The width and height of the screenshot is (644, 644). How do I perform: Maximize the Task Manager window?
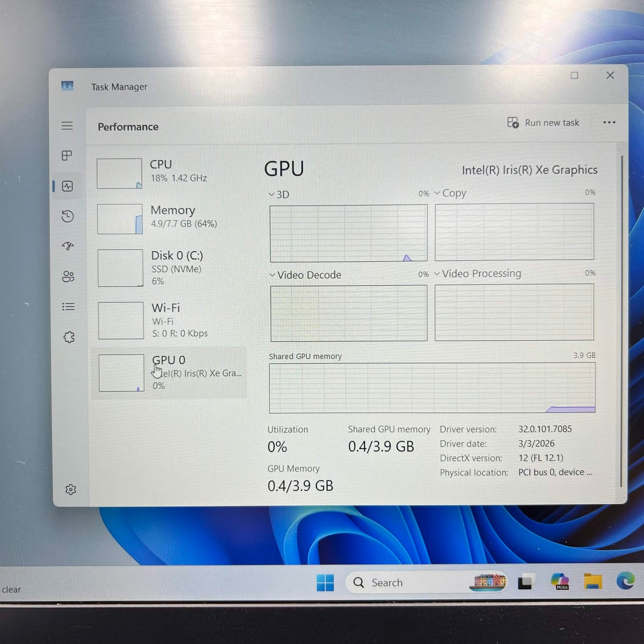coord(574,75)
